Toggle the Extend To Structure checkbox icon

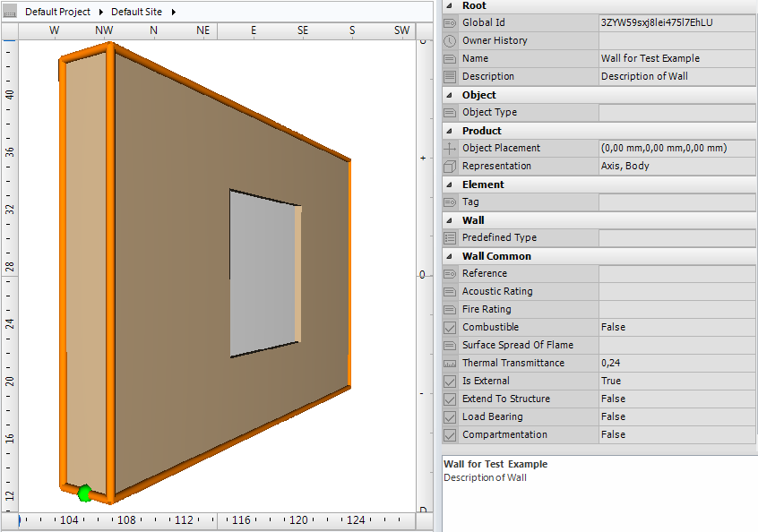point(450,399)
